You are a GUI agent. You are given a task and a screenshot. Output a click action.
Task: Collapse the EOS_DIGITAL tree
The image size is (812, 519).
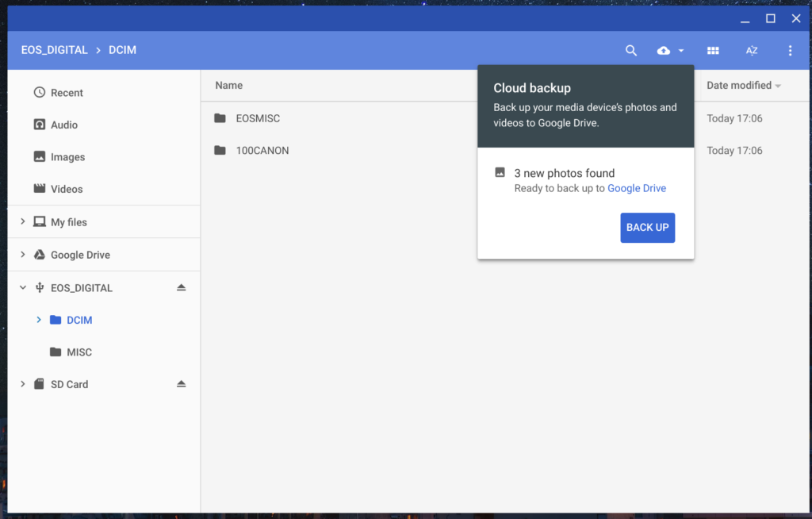(x=23, y=287)
